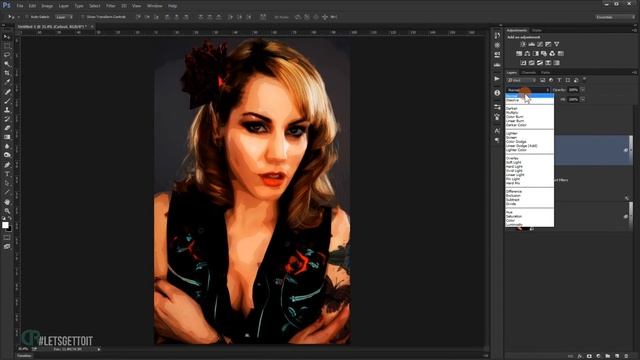Select the Line shape tool
The height and width of the screenshot is (360, 640).
pyautogui.click(x=7, y=192)
